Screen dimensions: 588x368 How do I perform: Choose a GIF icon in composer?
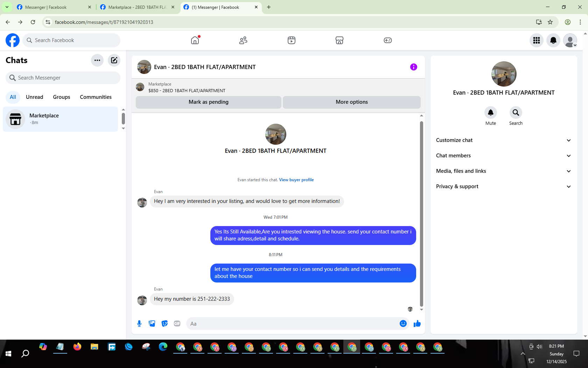click(x=177, y=323)
